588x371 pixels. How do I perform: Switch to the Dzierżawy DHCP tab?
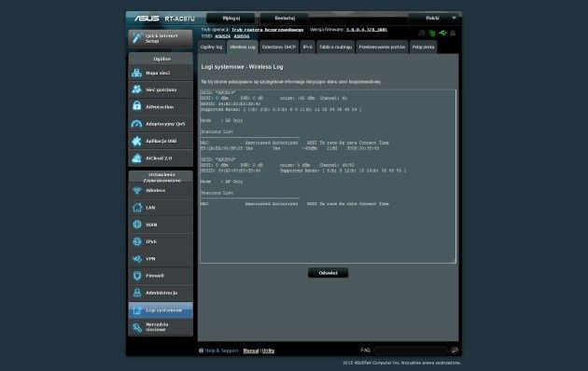(279, 48)
